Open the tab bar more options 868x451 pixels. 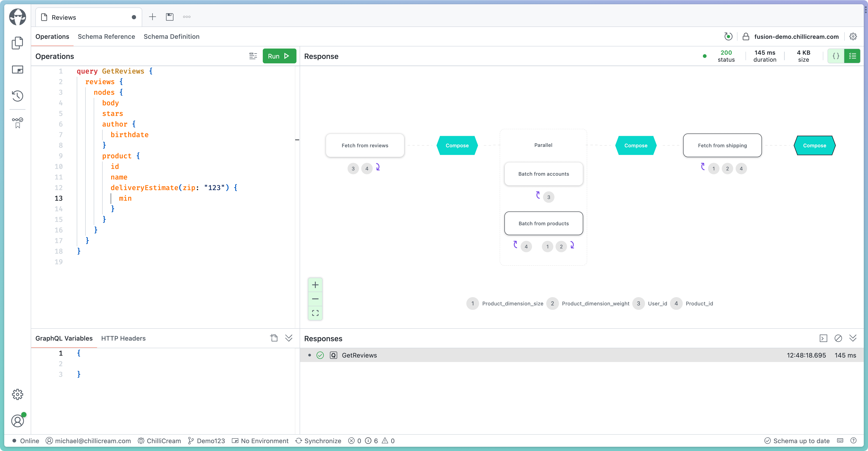(187, 17)
